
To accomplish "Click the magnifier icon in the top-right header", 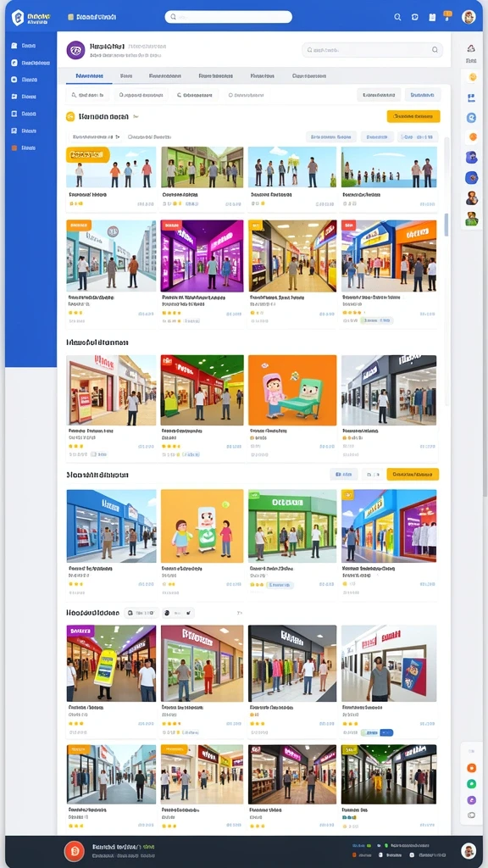I will point(397,17).
